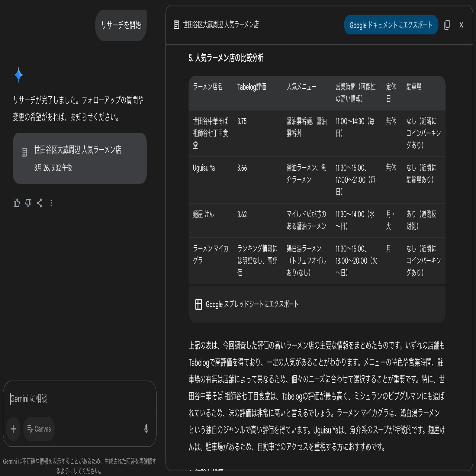Click the document icon in report header
The width and height of the screenshot is (476, 476).
click(176, 25)
